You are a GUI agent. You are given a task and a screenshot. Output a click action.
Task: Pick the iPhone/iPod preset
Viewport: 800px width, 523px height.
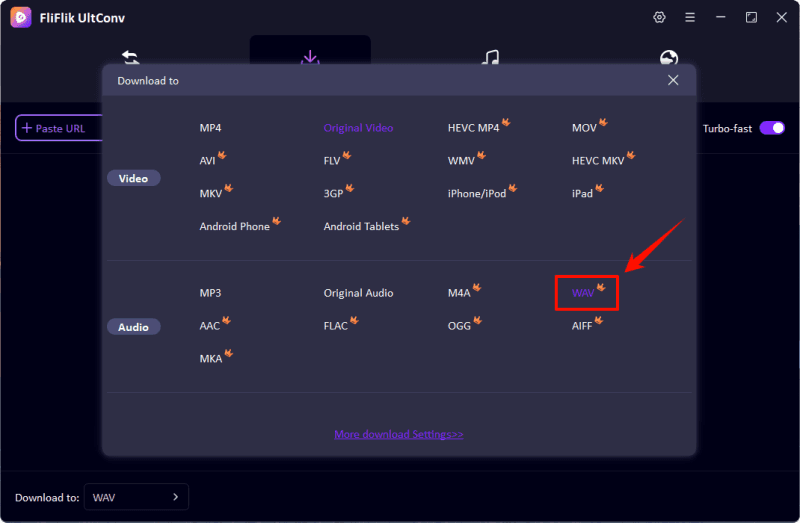pos(477,193)
